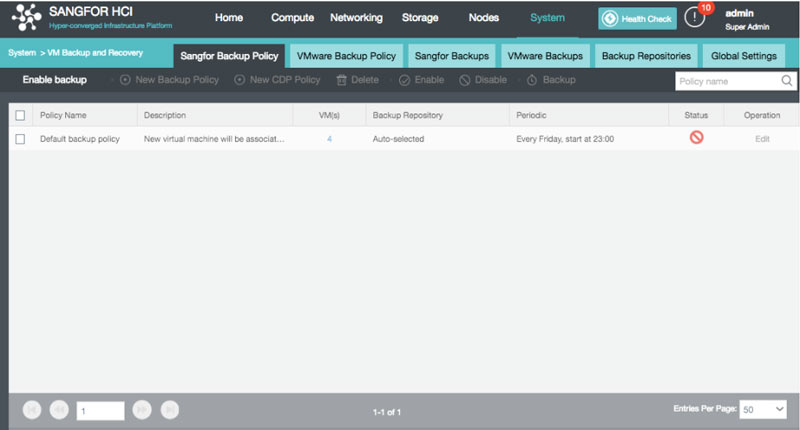Click the Sangfor HCI logo icon
This screenshot has height=430, width=800.
click(x=27, y=17)
